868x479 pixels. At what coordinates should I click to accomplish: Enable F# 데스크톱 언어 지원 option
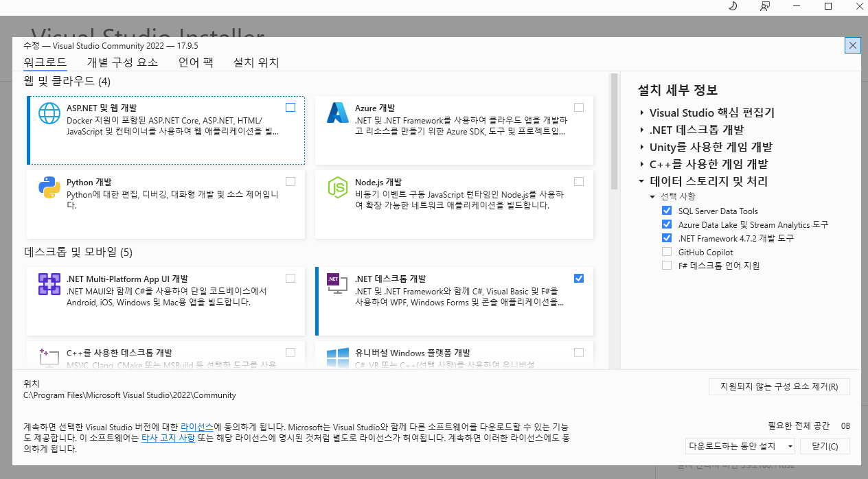[667, 266]
